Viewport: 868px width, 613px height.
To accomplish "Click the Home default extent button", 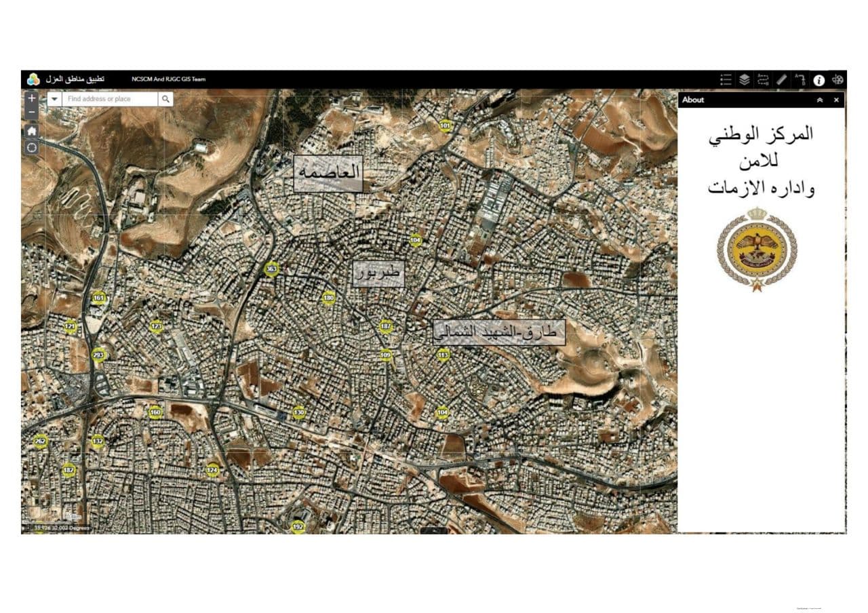I will tap(32, 131).
